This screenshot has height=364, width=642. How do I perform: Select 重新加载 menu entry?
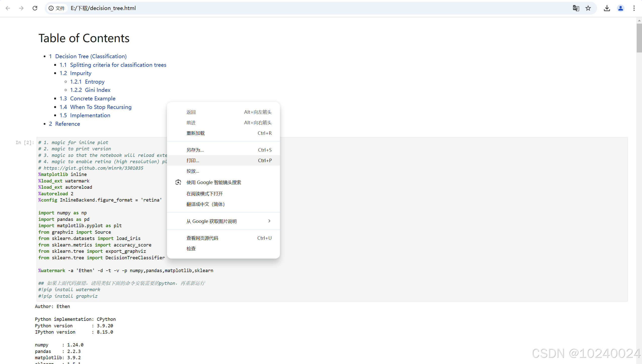tap(195, 133)
